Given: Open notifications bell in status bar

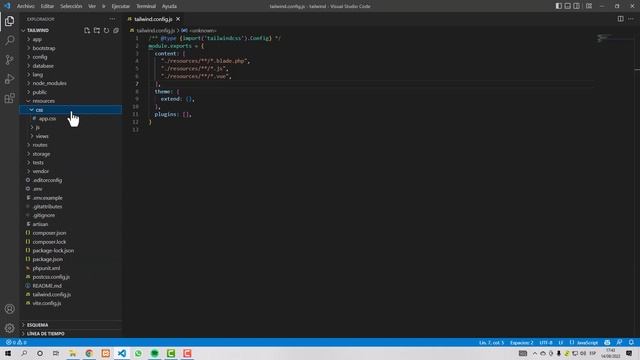Looking at the screenshot, I should coord(631,342).
